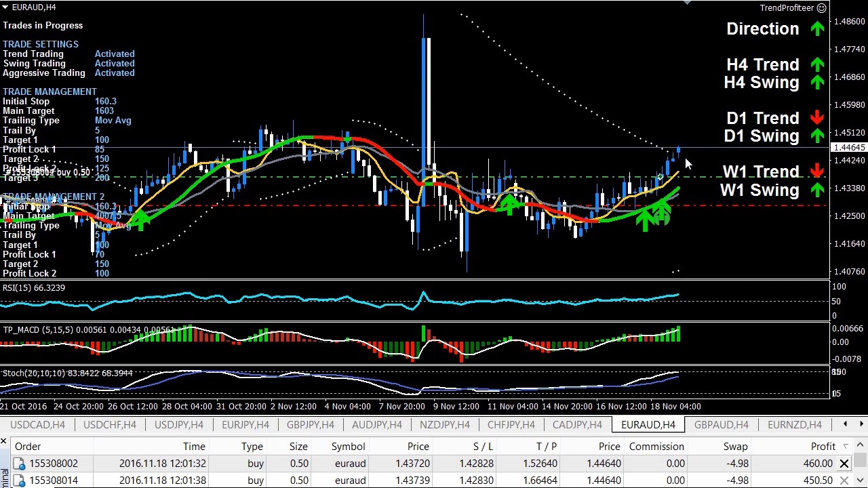
Task: Switch to the EURNZD,H4 chart tab
Action: pyautogui.click(x=795, y=425)
